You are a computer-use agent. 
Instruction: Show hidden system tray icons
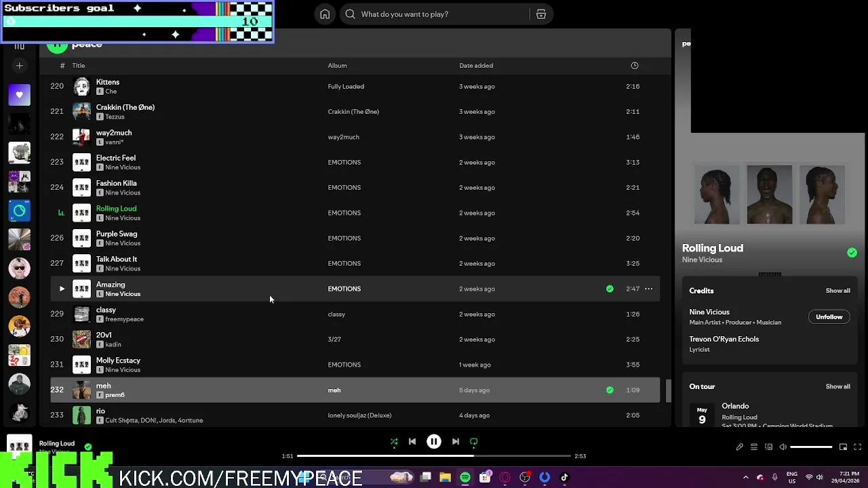[x=746, y=478]
